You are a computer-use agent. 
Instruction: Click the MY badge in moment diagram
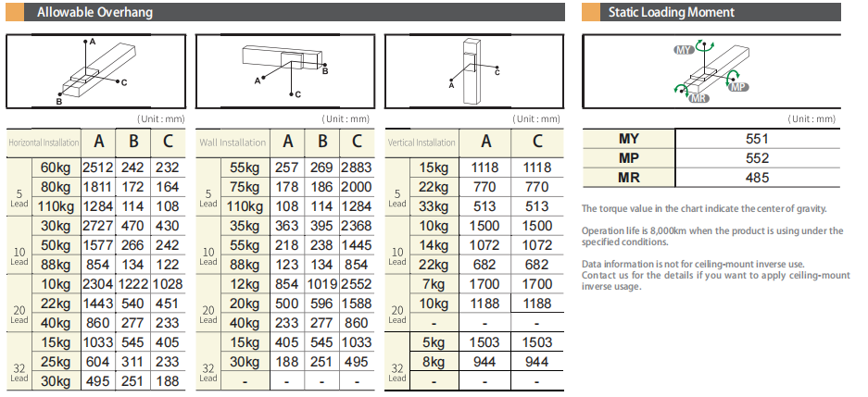coord(684,49)
